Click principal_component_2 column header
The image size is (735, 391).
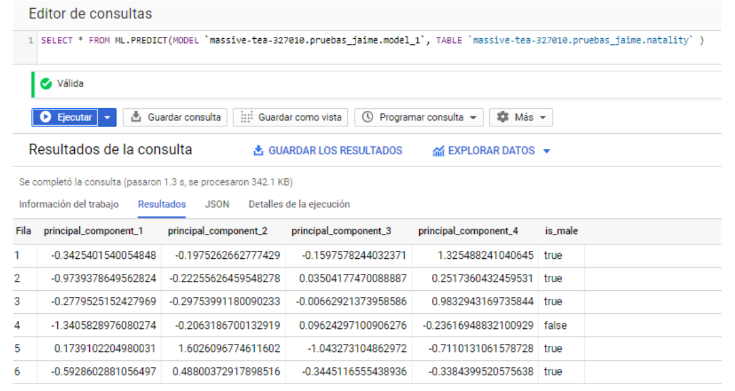[x=218, y=231]
